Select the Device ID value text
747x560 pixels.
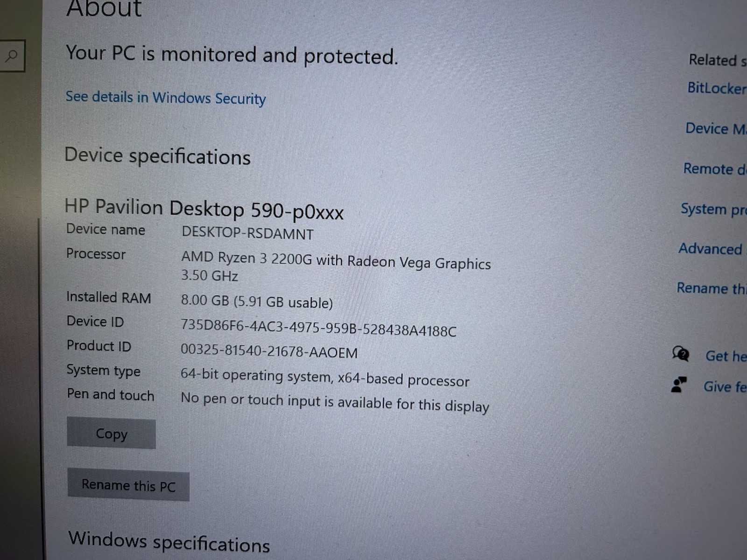click(x=319, y=328)
